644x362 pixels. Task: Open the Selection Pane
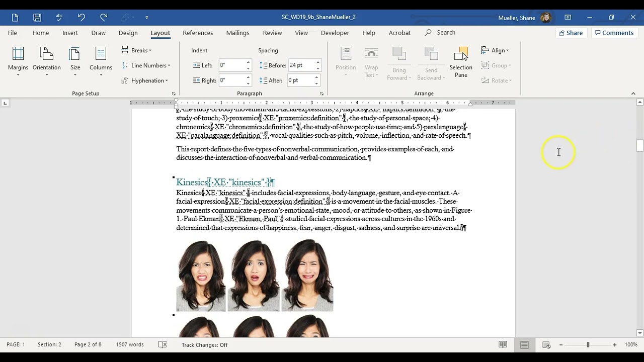pos(461,62)
